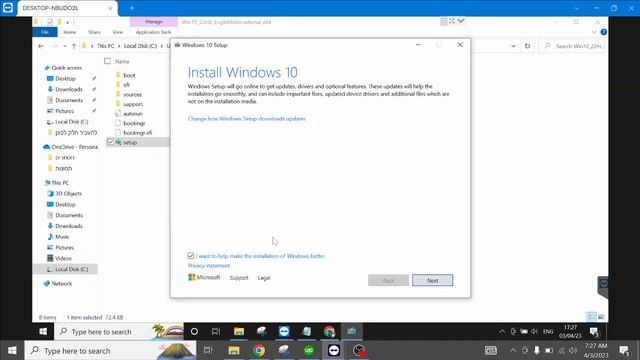Viewport: 640px width, 360px height.
Task: Open touch keyboard icon in local tray
Action: tap(491, 350)
